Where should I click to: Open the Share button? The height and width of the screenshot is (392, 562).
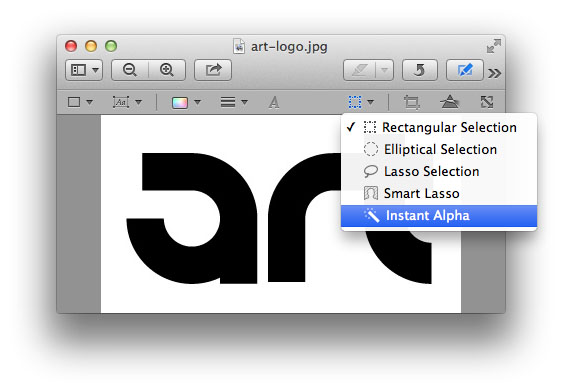pyautogui.click(x=213, y=70)
